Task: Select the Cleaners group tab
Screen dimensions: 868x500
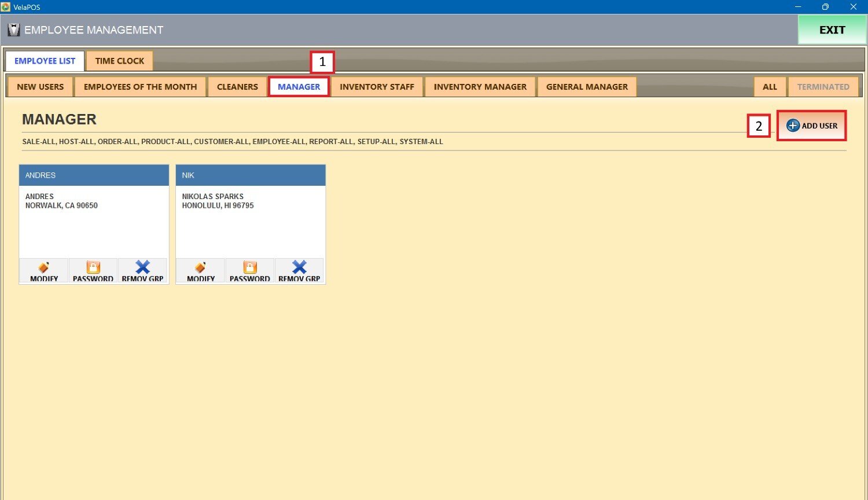Action: [237, 87]
